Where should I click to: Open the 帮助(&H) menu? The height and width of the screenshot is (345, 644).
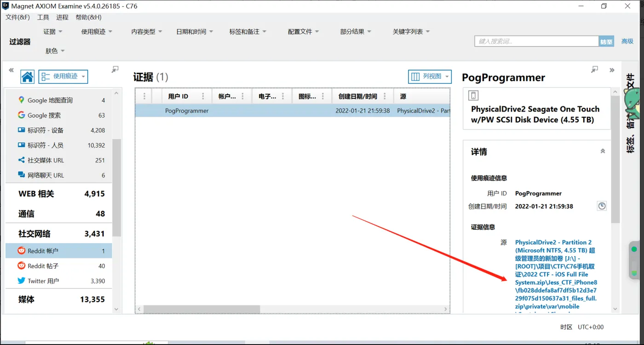pyautogui.click(x=88, y=18)
